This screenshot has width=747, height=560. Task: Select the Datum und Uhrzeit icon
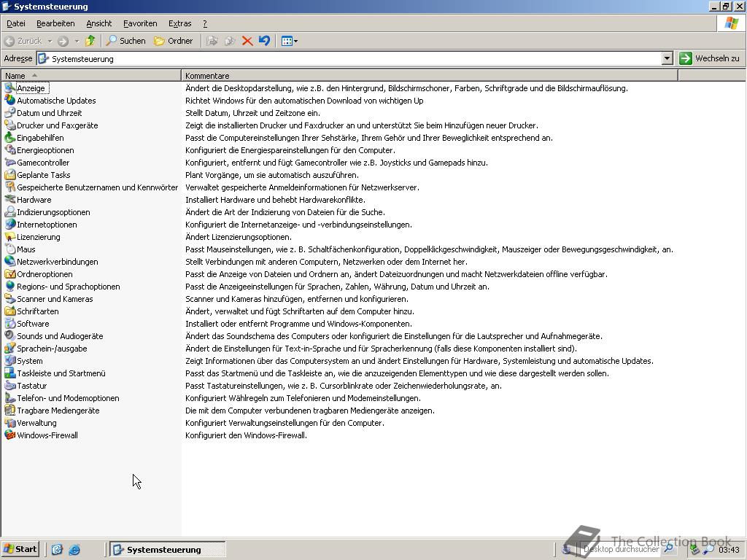coord(10,113)
